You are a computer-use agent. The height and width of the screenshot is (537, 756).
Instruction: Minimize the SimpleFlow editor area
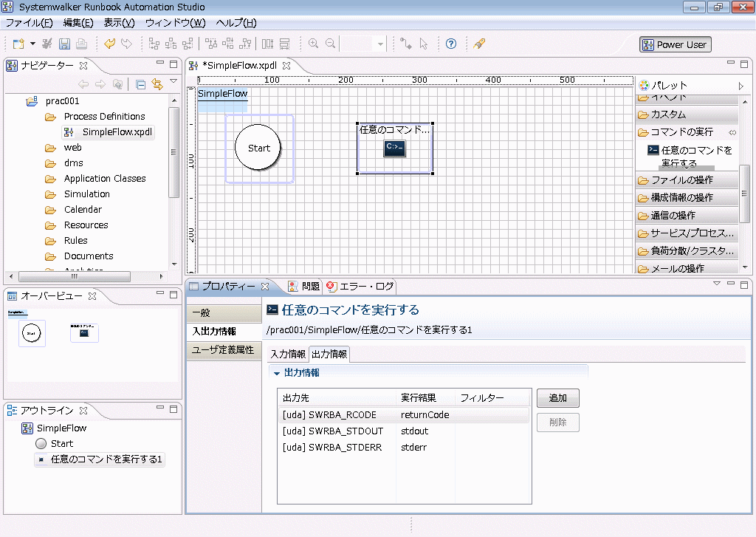731,64
